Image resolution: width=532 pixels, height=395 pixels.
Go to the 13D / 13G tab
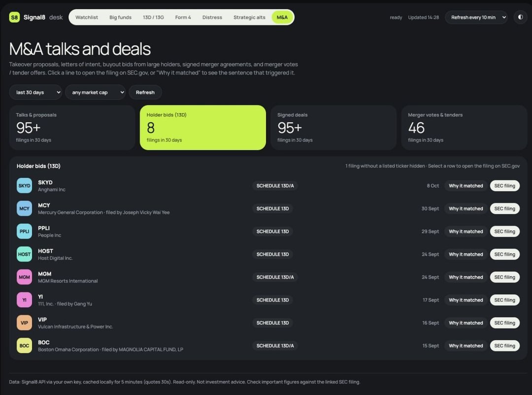[153, 17]
